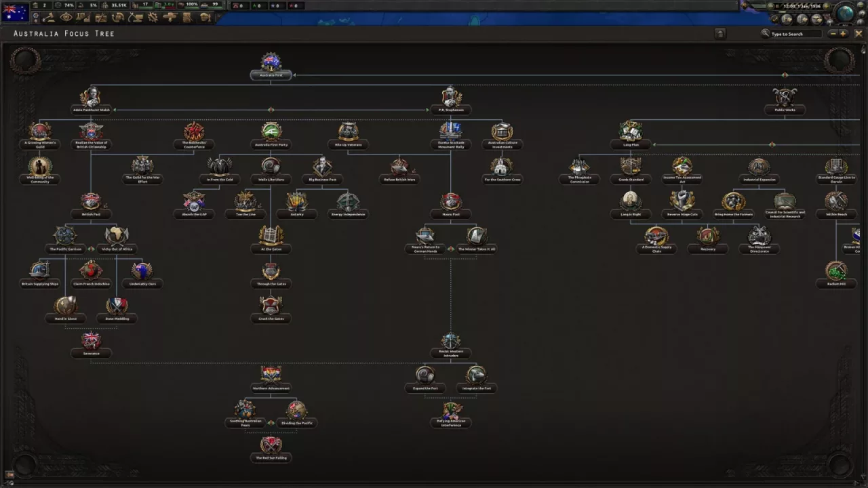Image resolution: width=868 pixels, height=488 pixels.
Task: Choose the Rile Up Veterans focus
Action: pos(348,135)
